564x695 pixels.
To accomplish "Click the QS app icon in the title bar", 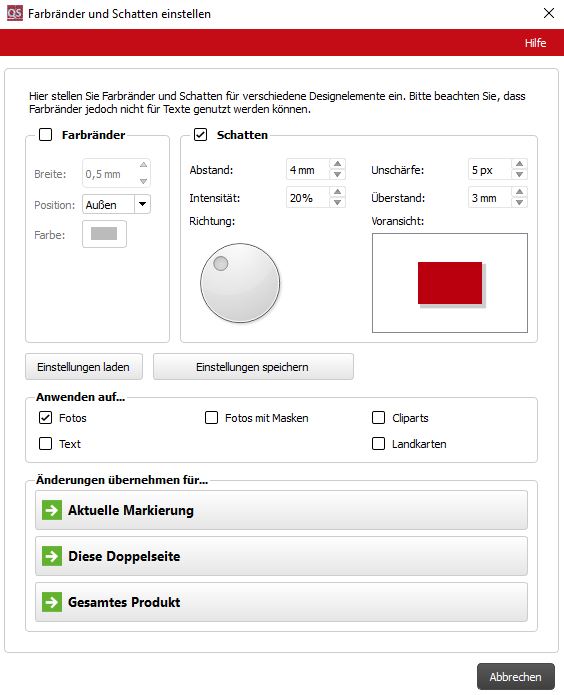I will coord(15,13).
